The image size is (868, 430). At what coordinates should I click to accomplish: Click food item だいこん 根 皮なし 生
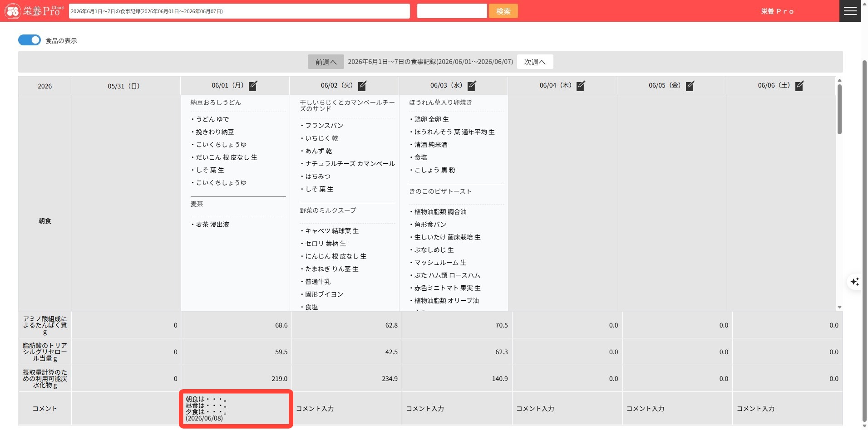coord(227,157)
